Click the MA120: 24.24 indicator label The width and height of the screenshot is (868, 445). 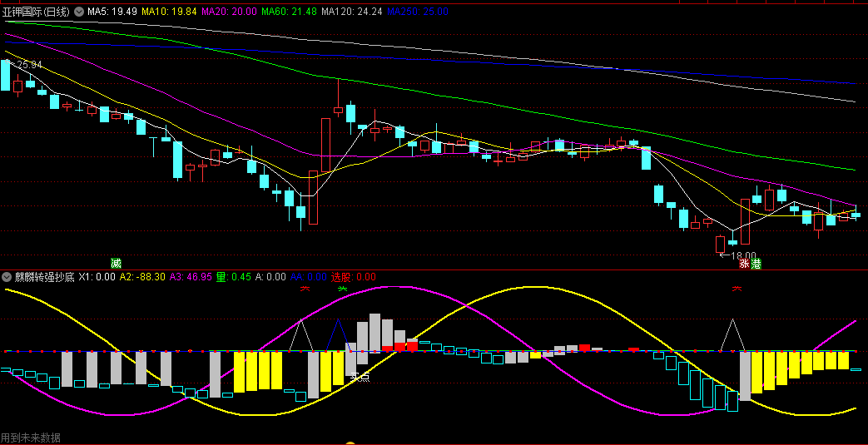pyautogui.click(x=352, y=12)
